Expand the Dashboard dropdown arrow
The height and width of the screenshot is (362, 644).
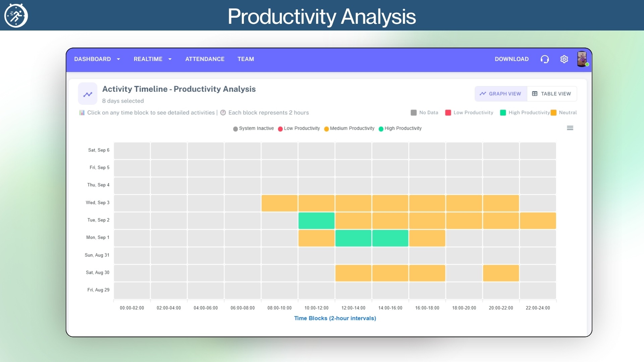click(x=118, y=59)
